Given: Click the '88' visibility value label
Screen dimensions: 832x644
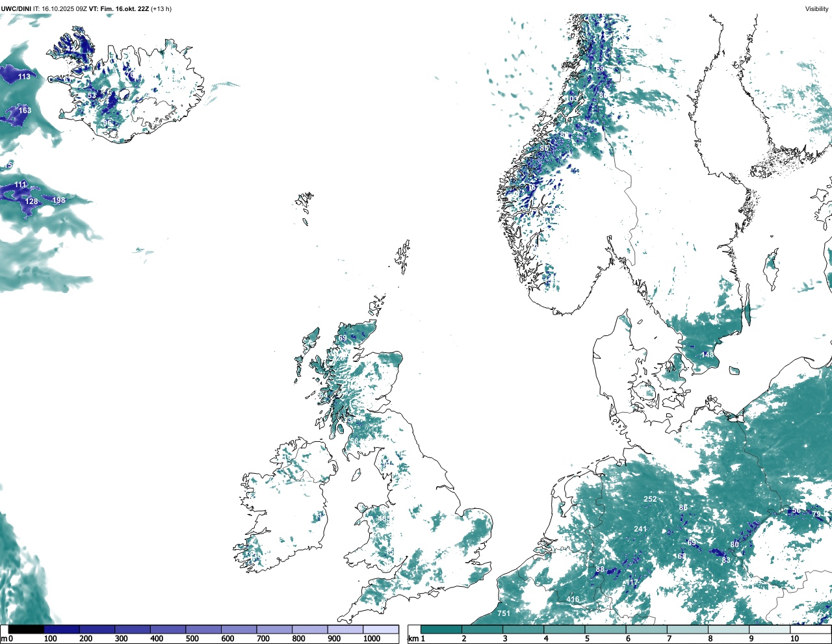Looking at the screenshot, I should click(x=600, y=570).
